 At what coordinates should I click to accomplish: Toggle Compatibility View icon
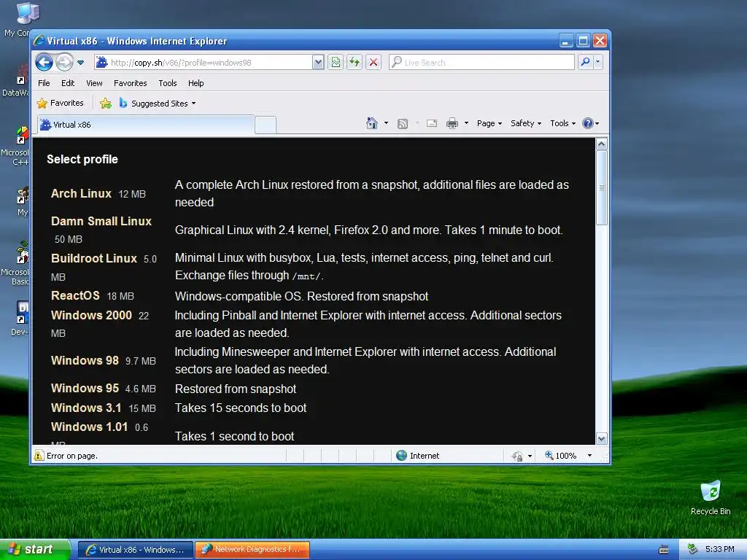coord(336,63)
